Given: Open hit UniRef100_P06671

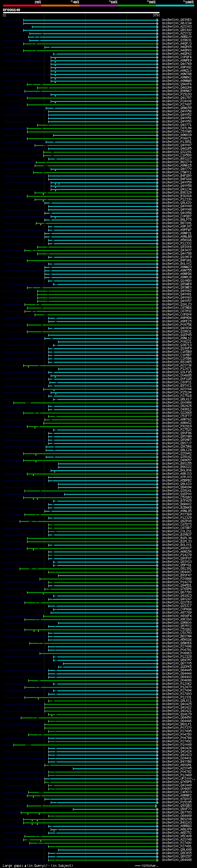Looking at the screenshot, I should point(176,138).
